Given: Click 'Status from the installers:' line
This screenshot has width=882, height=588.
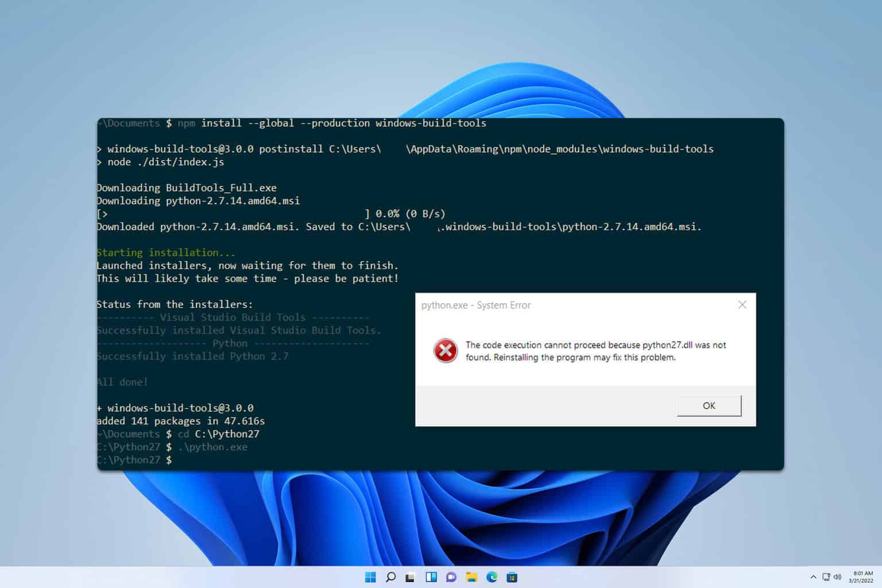Looking at the screenshot, I should tap(175, 304).
